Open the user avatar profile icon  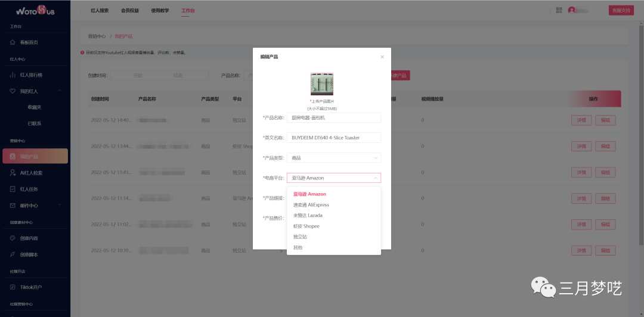tap(572, 10)
